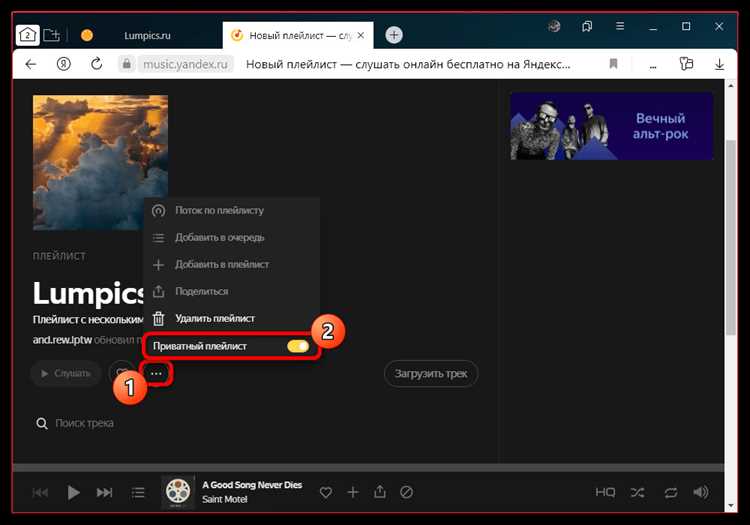Screen dimensions: 750x525
Task: Click the Lumpics playlist title
Action: (x=88, y=293)
